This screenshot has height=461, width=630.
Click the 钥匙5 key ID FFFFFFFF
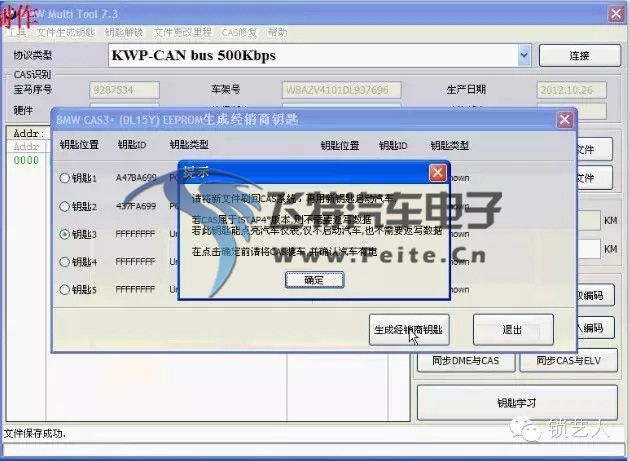tap(135, 289)
